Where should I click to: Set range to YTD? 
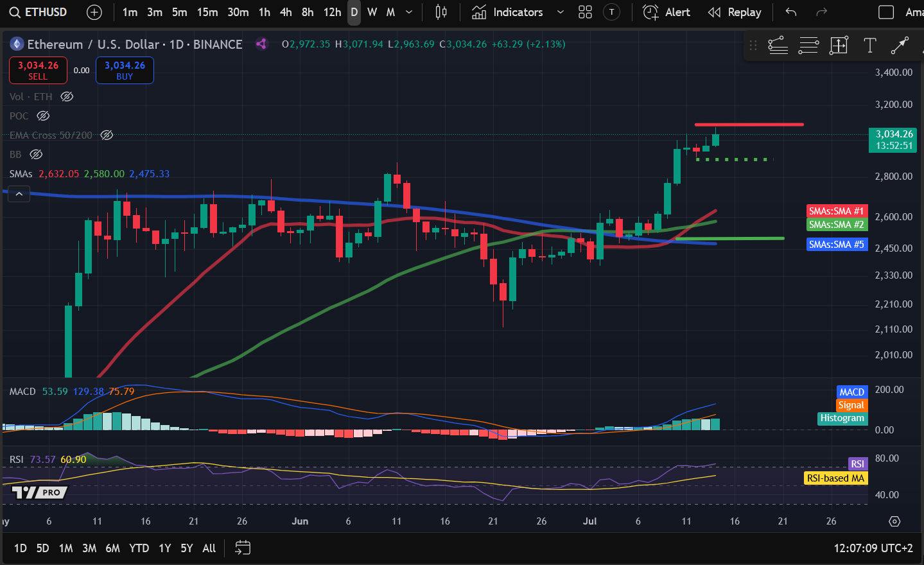[x=139, y=548]
